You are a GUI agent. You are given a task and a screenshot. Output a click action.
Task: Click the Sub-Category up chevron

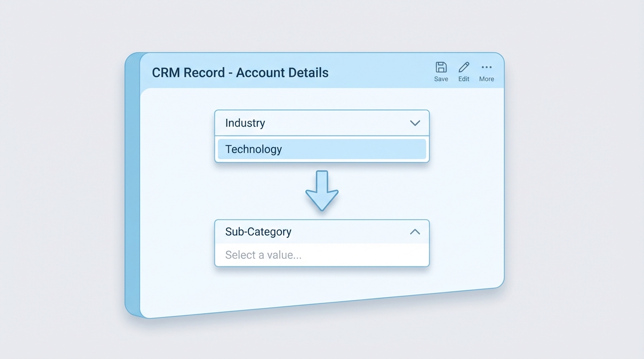pos(414,231)
